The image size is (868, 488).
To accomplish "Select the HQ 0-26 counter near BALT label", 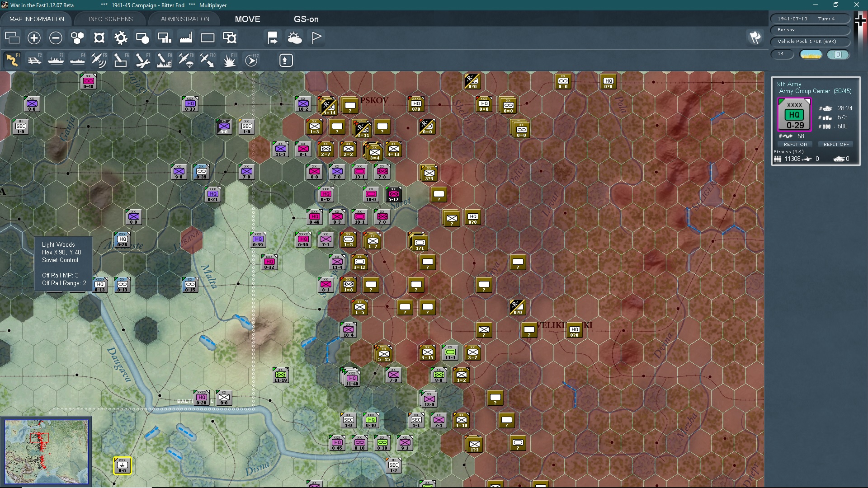I will 202,398.
